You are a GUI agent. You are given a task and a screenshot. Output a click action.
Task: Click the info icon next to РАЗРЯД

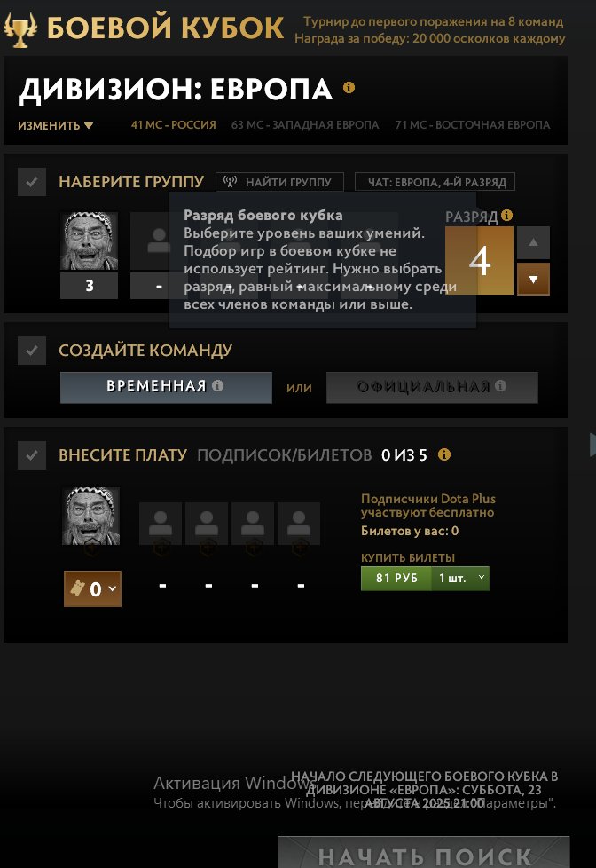[507, 216]
